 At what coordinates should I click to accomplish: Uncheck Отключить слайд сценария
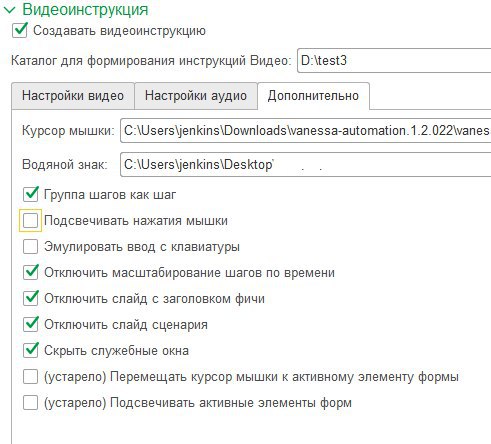coord(30,325)
